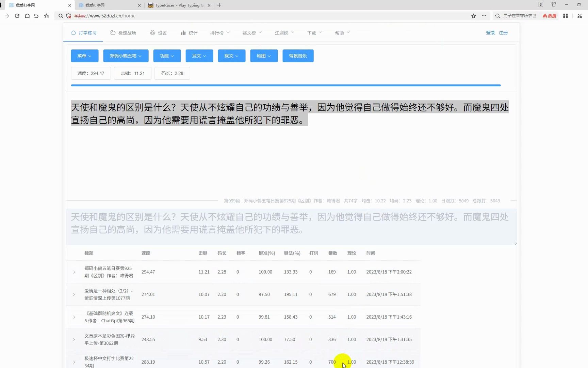The height and width of the screenshot is (368, 588).
Task: Open the 地图 dropdown button
Action: [x=264, y=56]
